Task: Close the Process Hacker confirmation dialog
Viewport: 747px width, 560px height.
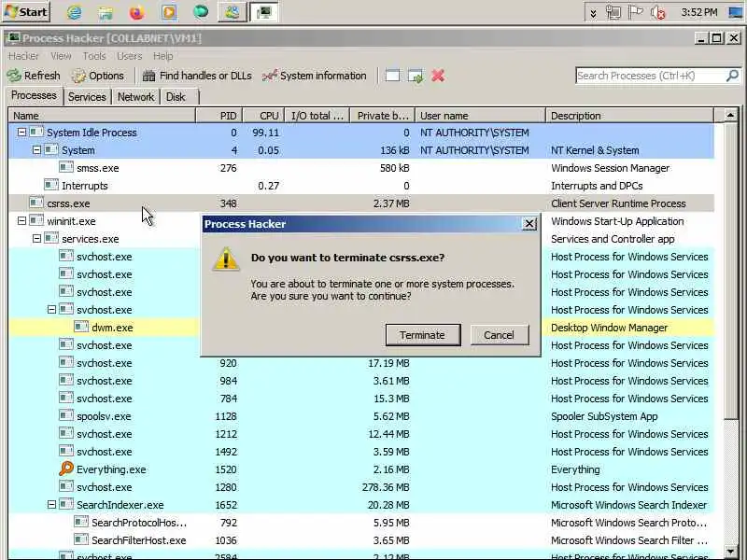Action: pyautogui.click(x=529, y=224)
